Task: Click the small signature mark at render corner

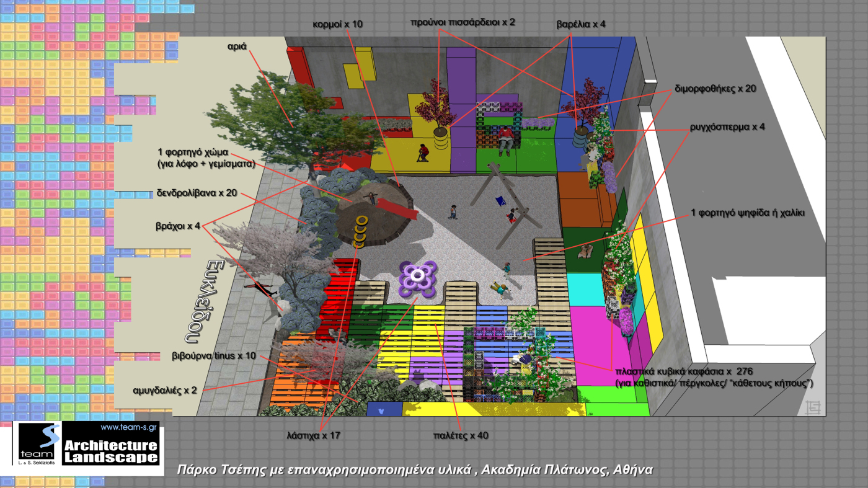Action: pos(811,407)
